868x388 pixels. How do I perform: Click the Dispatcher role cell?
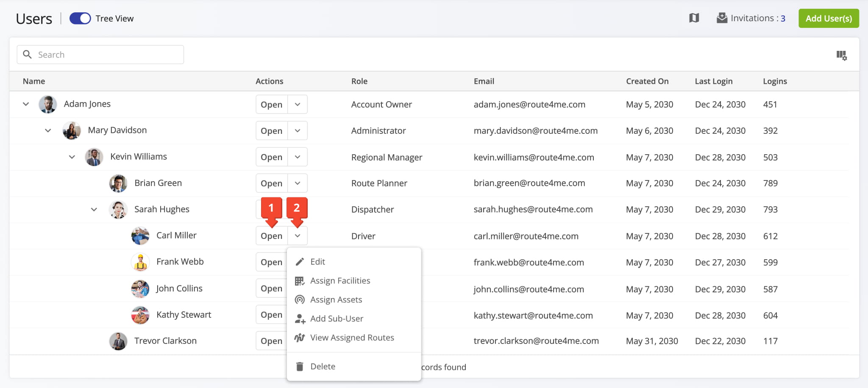[373, 209]
